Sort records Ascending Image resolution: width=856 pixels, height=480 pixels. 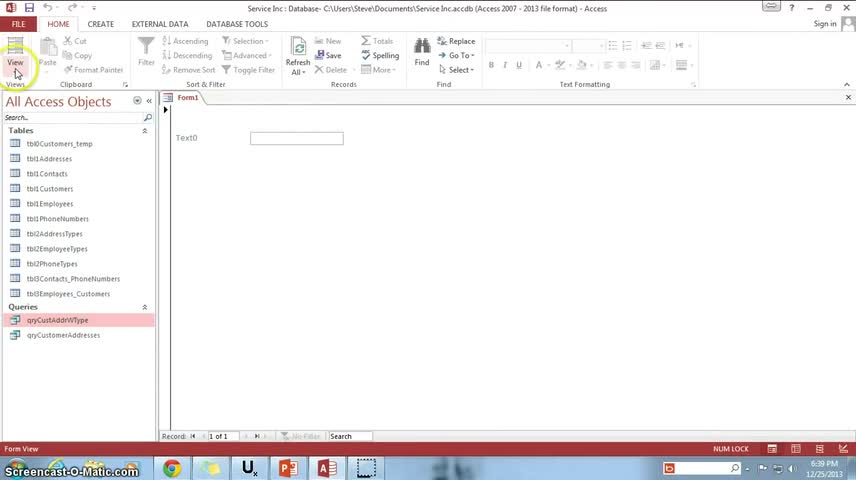(x=185, y=41)
